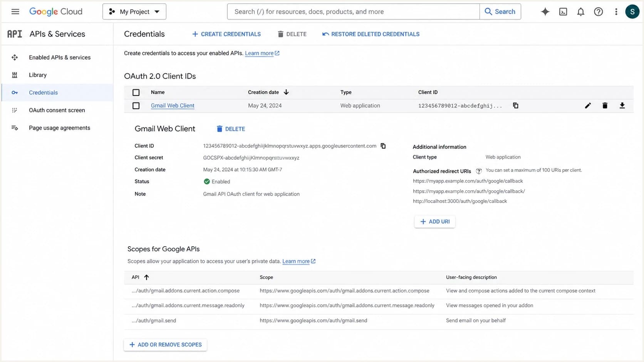Delete Gmail Web Client via row trash icon

pyautogui.click(x=605, y=105)
